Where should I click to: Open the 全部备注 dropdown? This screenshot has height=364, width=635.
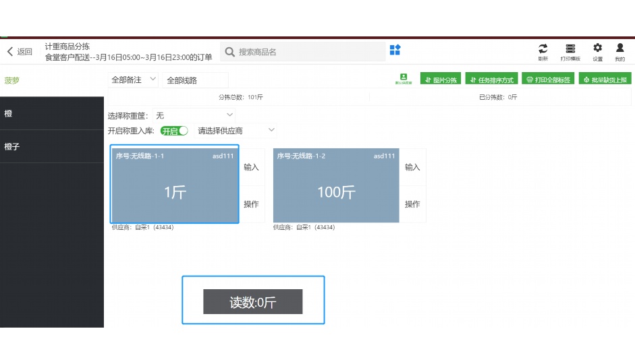[x=133, y=80]
